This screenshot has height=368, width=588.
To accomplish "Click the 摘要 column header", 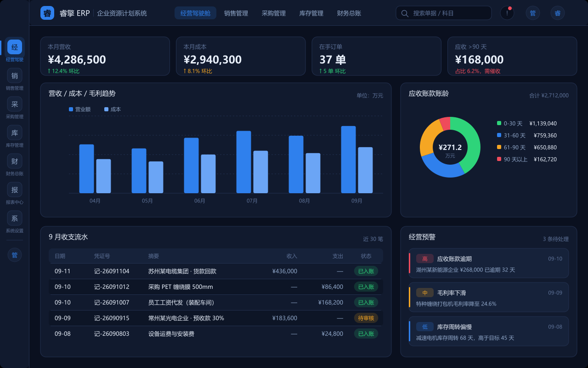I will (x=154, y=256).
